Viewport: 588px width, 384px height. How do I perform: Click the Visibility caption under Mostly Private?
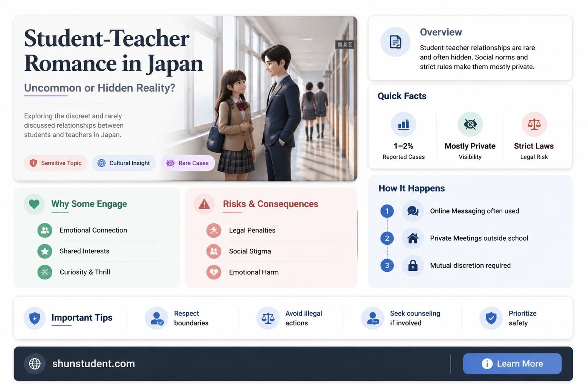click(x=470, y=157)
